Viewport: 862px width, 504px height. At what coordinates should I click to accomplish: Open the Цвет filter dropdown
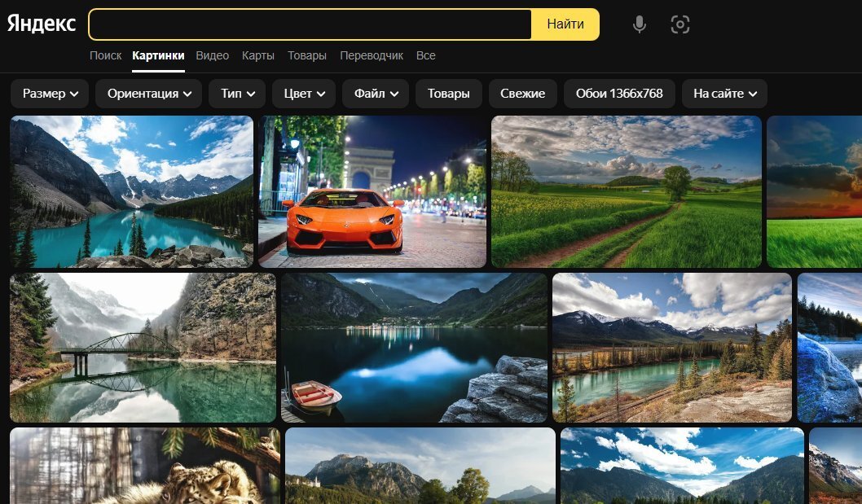(304, 94)
